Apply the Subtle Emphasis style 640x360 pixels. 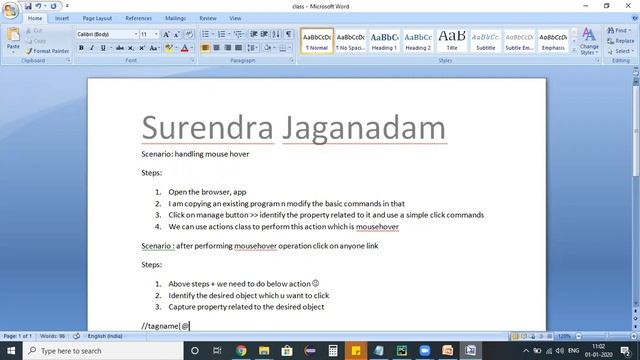click(519, 41)
